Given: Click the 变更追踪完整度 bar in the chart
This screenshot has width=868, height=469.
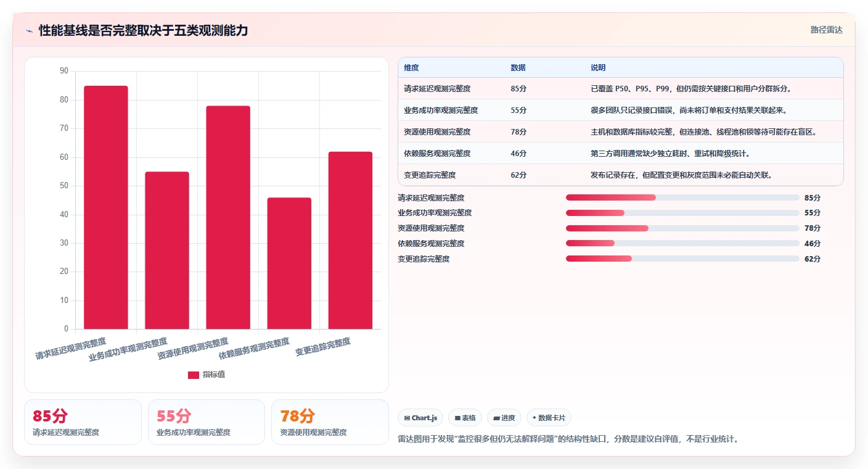Looking at the screenshot, I should (350, 240).
